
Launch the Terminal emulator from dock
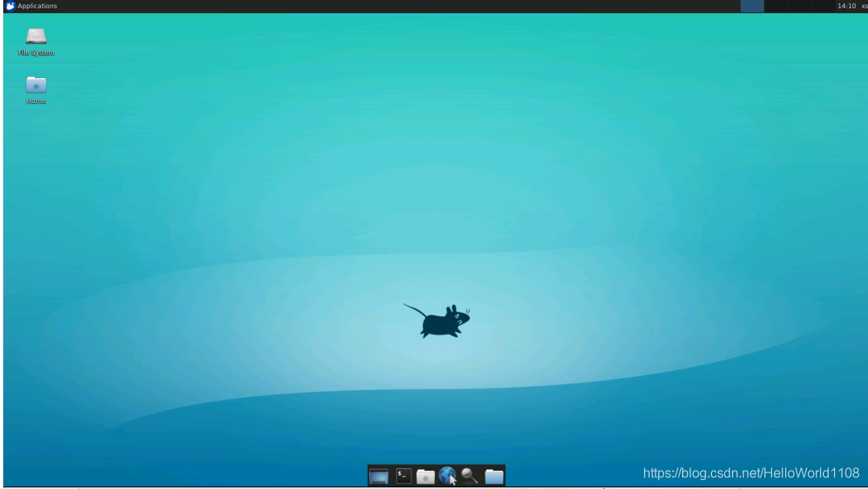pyautogui.click(x=403, y=477)
